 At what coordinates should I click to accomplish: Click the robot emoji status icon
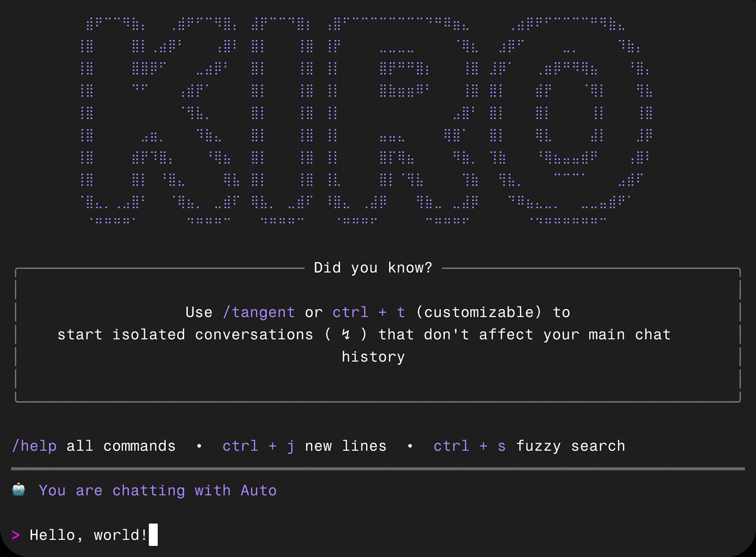pos(19,491)
